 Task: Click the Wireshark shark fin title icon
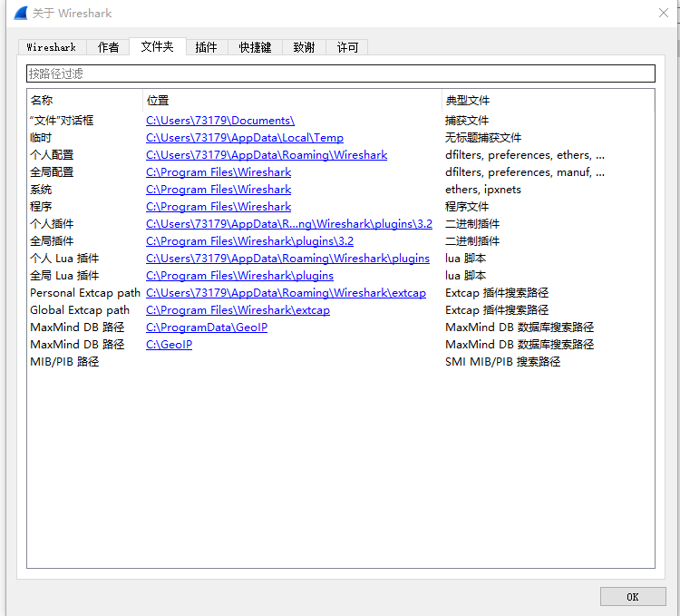pos(20,13)
